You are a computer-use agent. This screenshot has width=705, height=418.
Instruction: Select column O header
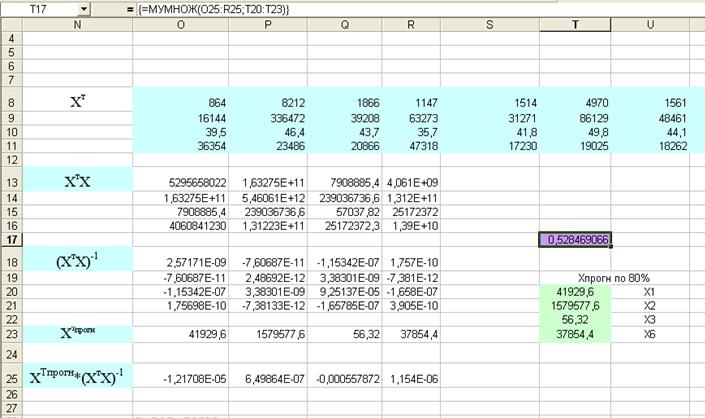point(181,25)
